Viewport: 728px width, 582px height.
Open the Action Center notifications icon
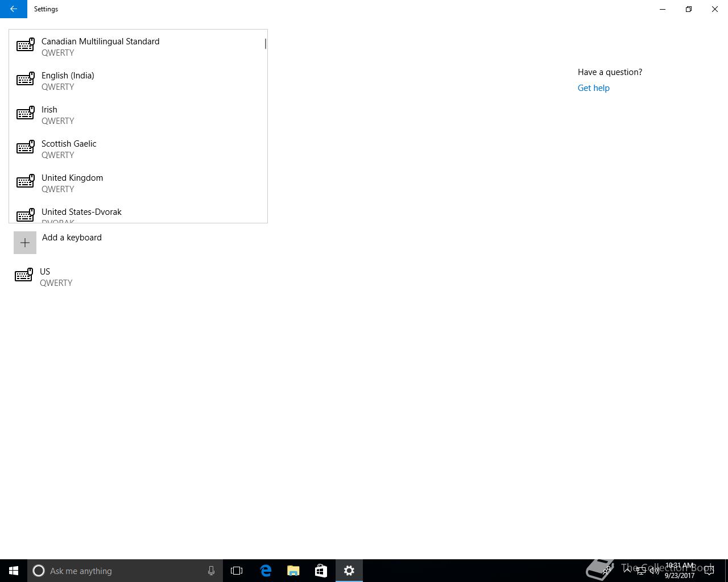pyautogui.click(x=709, y=571)
